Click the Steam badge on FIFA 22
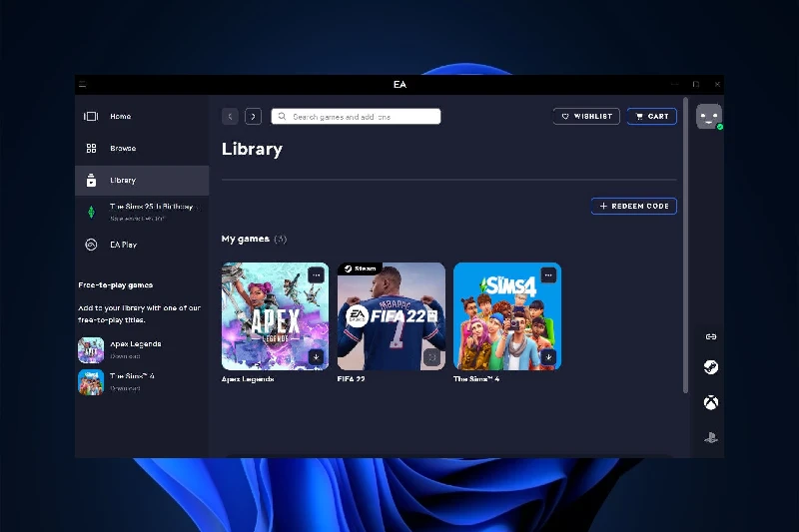 point(360,268)
